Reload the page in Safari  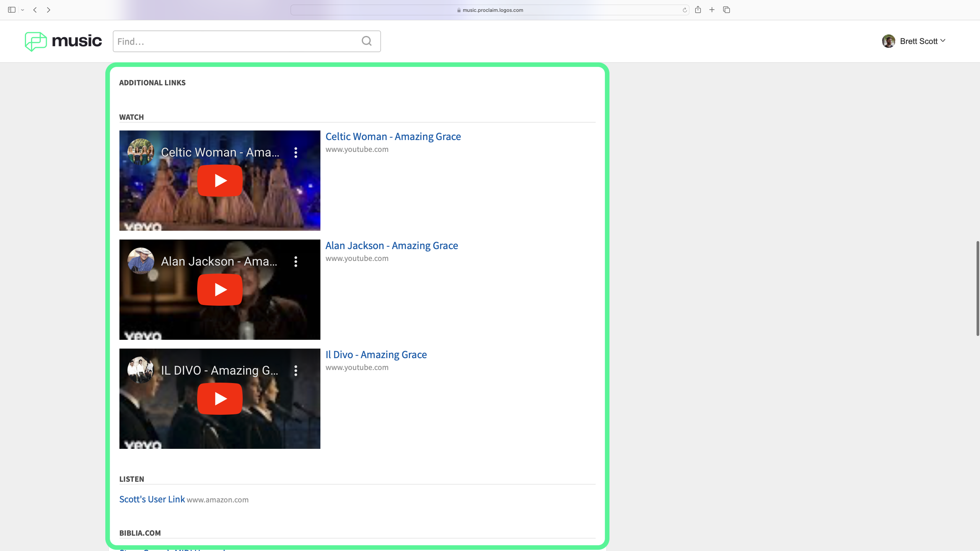[x=684, y=10]
